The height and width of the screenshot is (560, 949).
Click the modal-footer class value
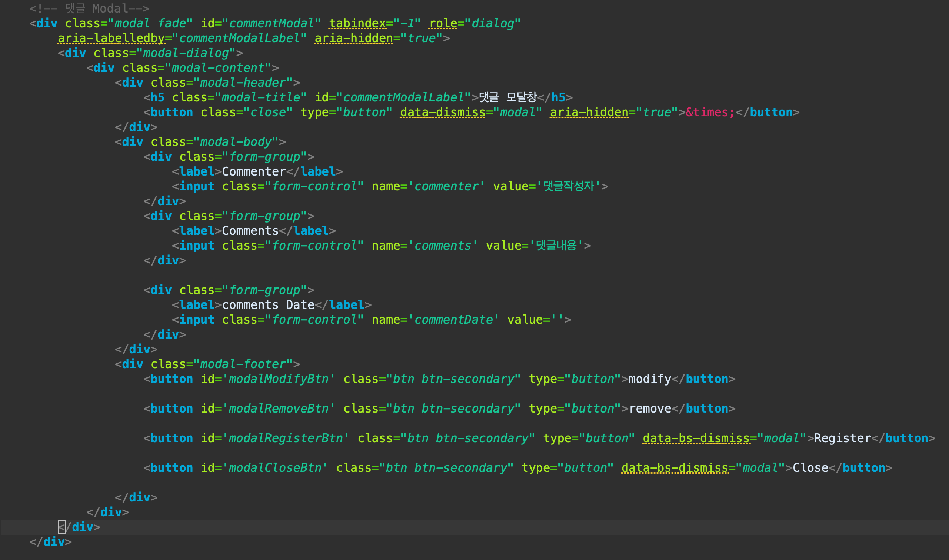tap(243, 364)
